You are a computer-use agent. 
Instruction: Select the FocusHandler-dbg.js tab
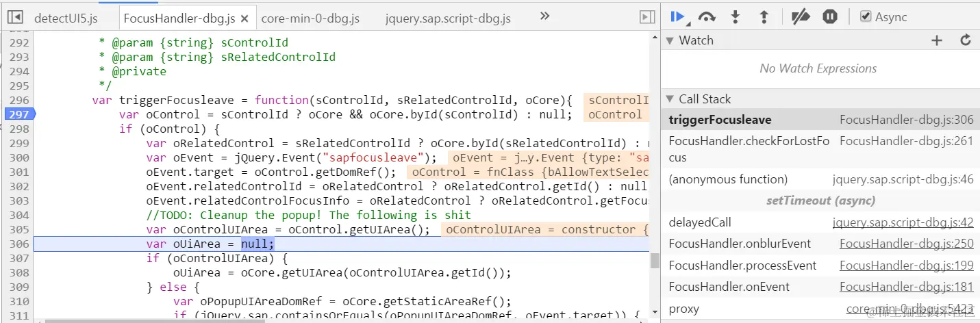(x=180, y=18)
